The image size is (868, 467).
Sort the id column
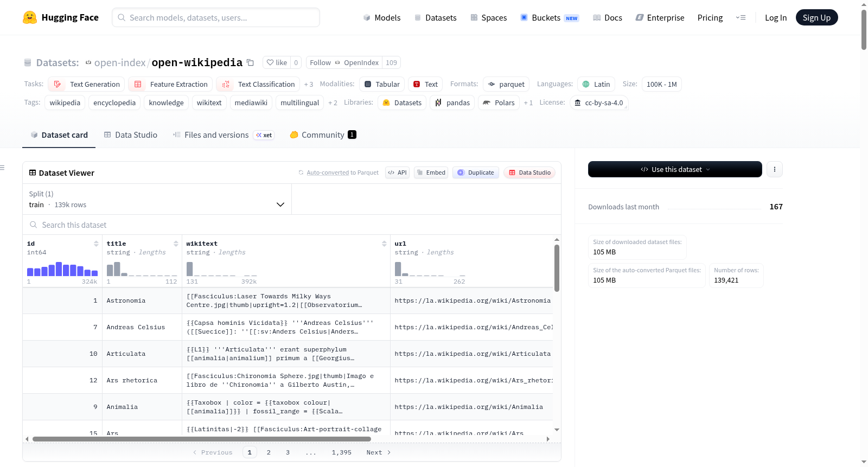(x=96, y=244)
